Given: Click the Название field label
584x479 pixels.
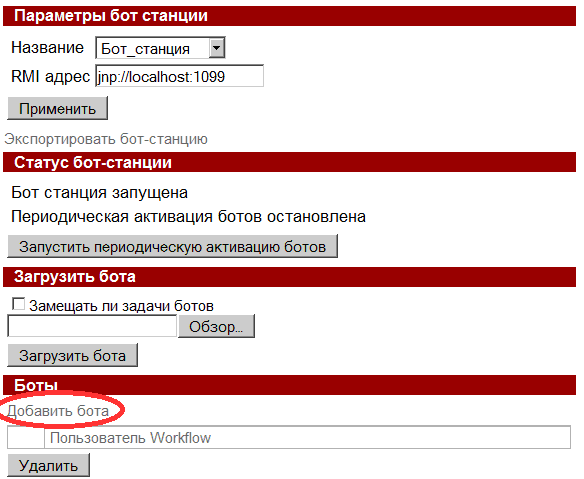Looking at the screenshot, I should (x=47, y=48).
